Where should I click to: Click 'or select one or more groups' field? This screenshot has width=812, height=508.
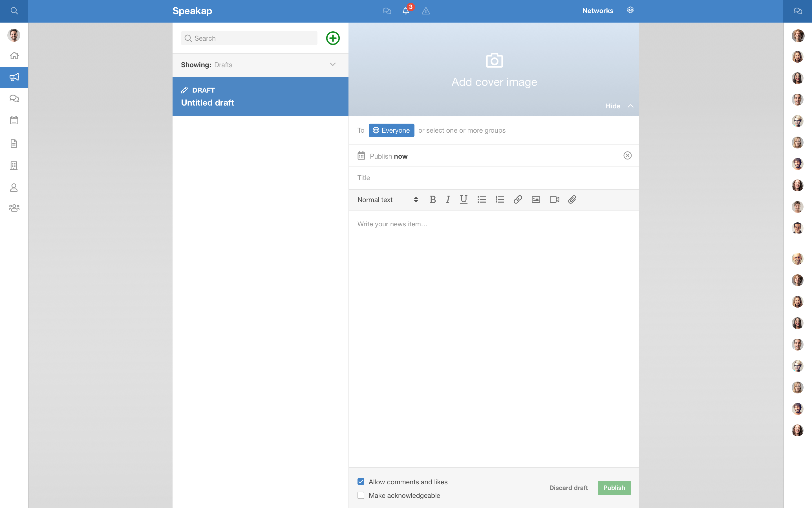click(x=462, y=130)
